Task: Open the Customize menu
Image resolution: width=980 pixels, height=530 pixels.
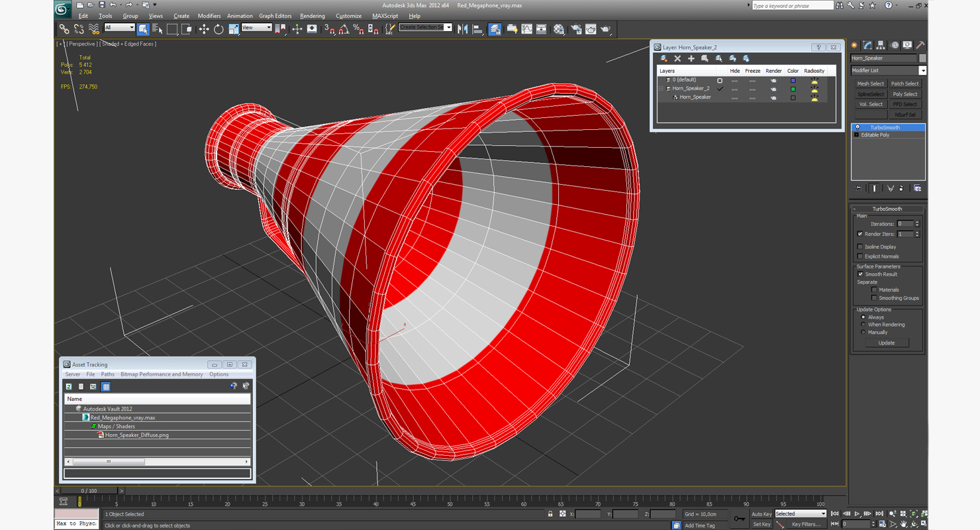Action: (348, 16)
